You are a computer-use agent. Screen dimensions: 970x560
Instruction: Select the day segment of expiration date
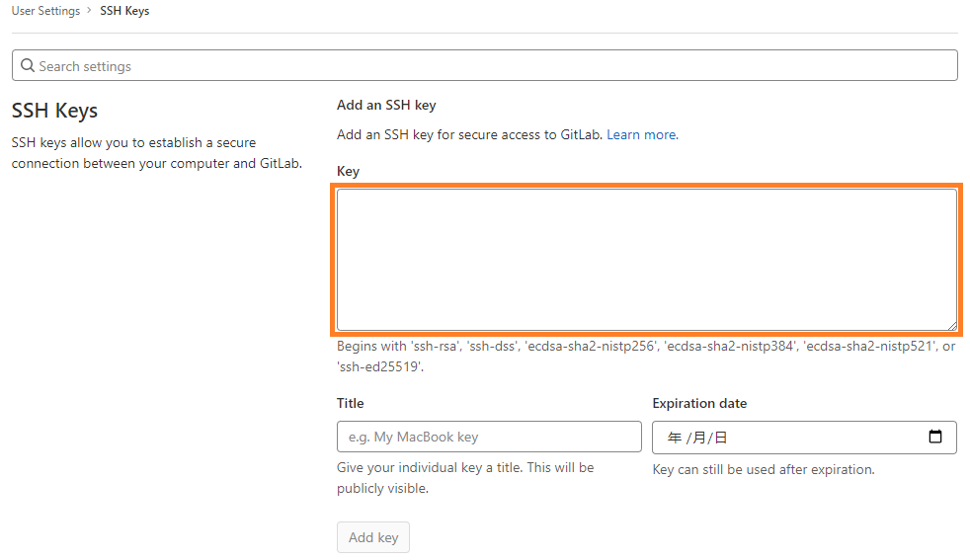tap(721, 438)
